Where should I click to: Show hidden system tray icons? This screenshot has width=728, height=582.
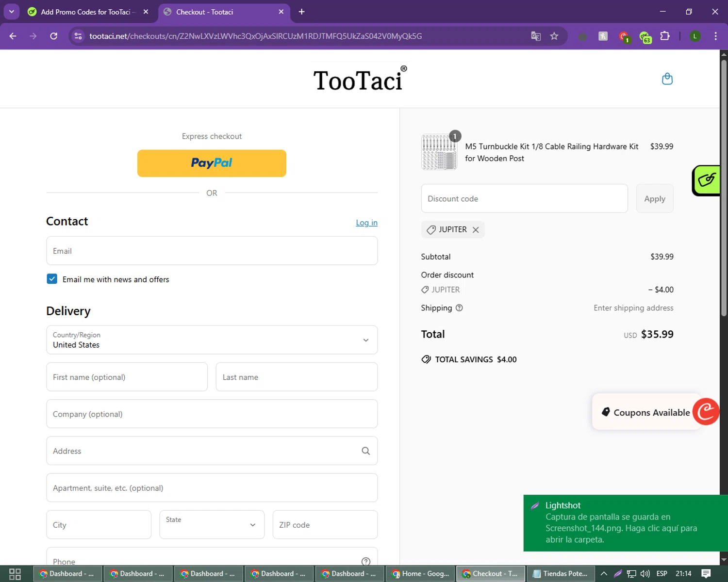tap(604, 574)
